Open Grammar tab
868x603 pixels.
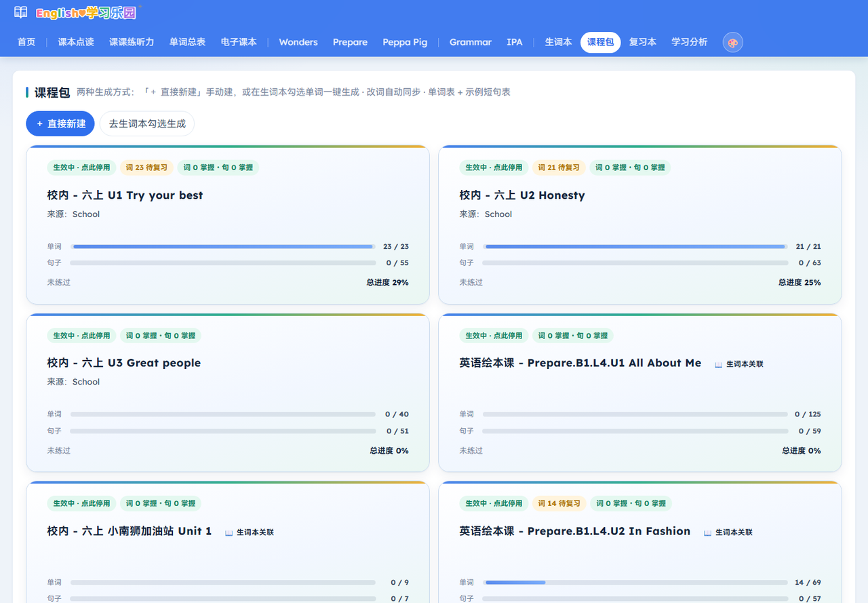[x=471, y=42]
